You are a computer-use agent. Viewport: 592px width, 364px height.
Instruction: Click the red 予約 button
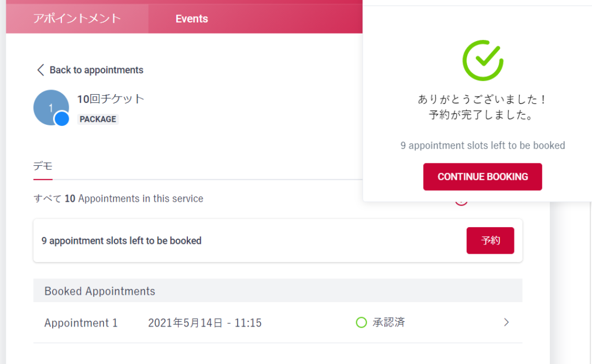pos(490,240)
